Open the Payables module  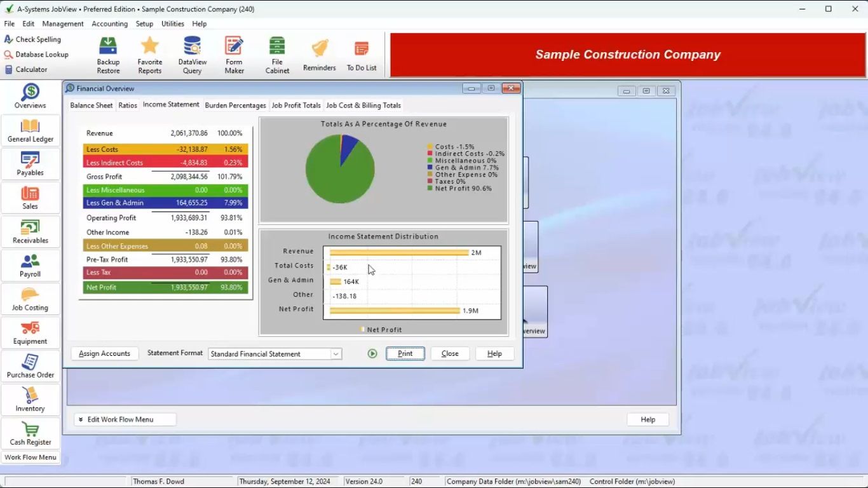point(31,164)
